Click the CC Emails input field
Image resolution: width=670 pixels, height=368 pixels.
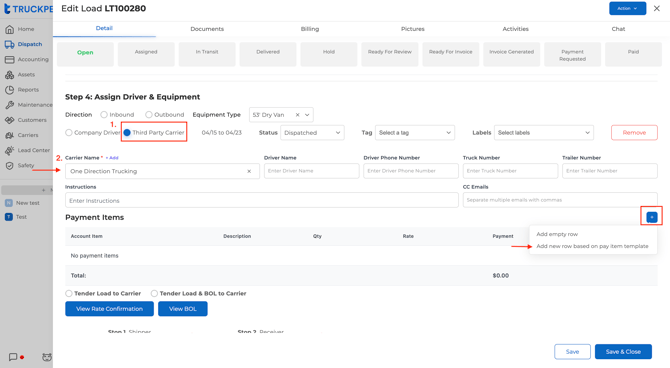tap(560, 200)
